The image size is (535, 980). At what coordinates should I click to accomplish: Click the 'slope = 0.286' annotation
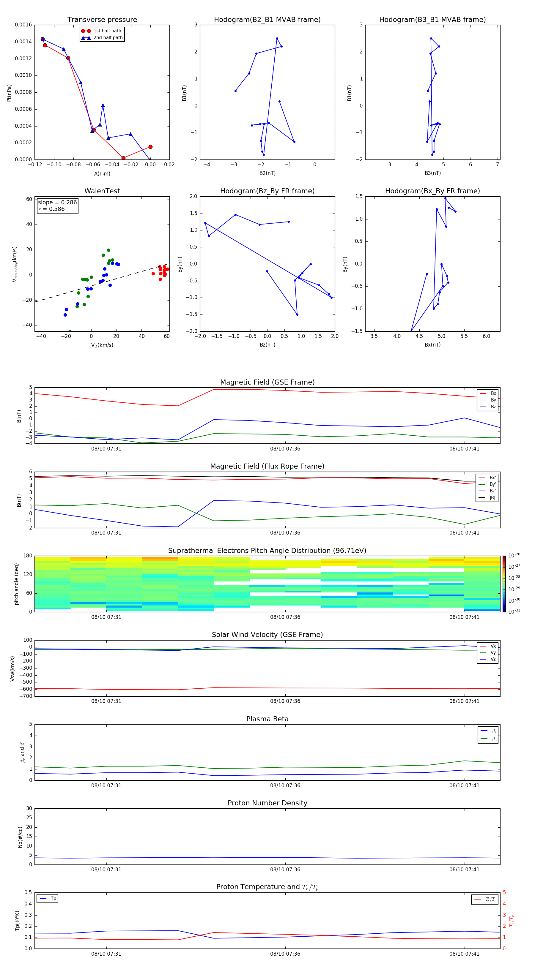click(57, 203)
